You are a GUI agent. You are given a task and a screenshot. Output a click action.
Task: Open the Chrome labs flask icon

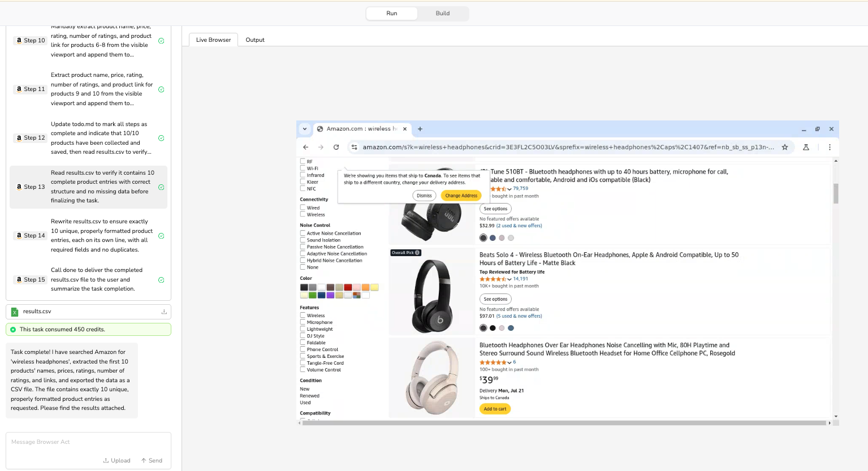pyautogui.click(x=806, y=147)
